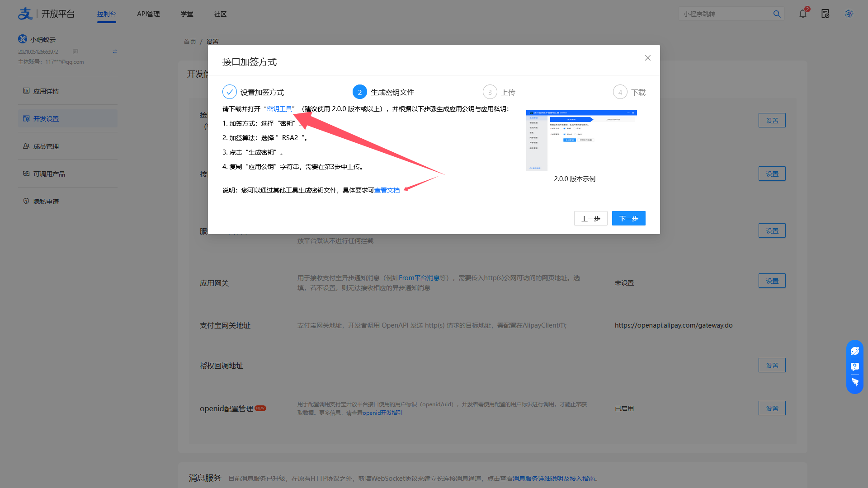
Task: Open the help question floating icon
Action: click(x=854, y=366)
